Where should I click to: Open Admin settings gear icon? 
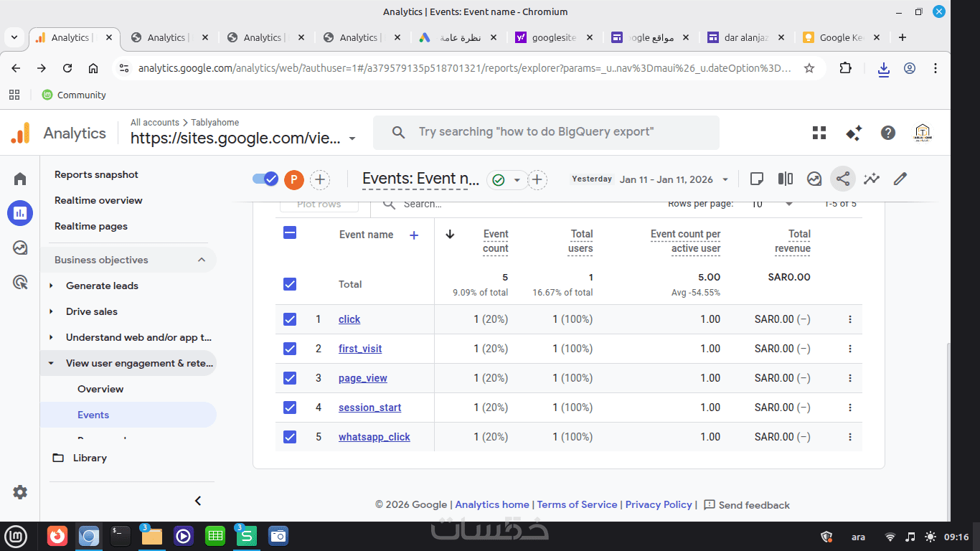pos(20,492)
